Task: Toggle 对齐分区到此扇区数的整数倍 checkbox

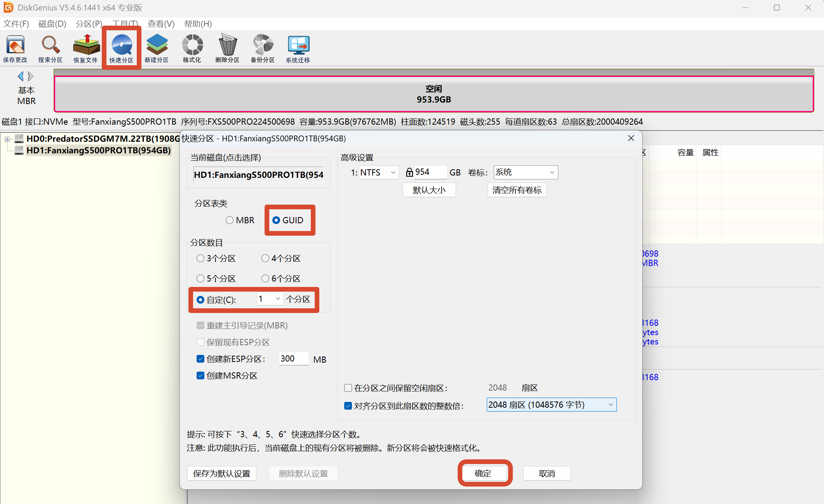Action: (x=348, y=406)
